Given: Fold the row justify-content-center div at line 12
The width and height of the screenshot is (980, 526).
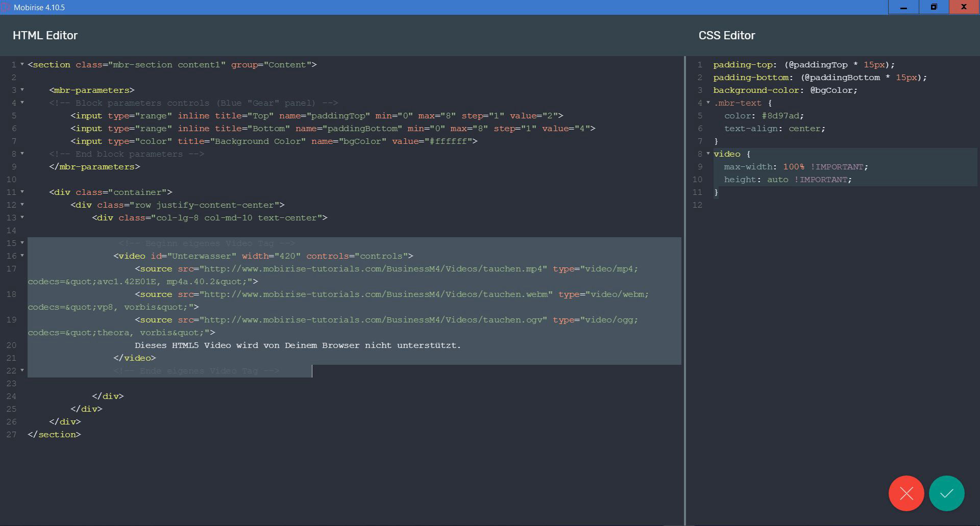Looking at the screenshot, I should click(22, 205).
